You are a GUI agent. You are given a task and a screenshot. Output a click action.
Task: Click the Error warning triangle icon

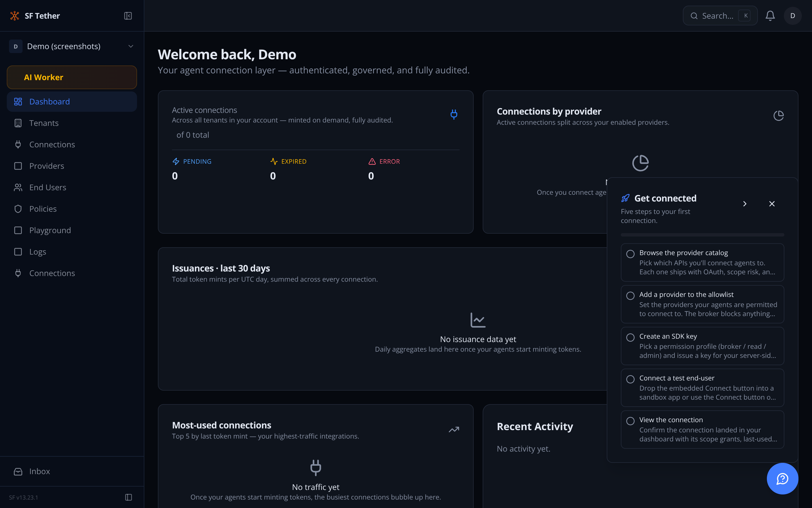(372, 161)
